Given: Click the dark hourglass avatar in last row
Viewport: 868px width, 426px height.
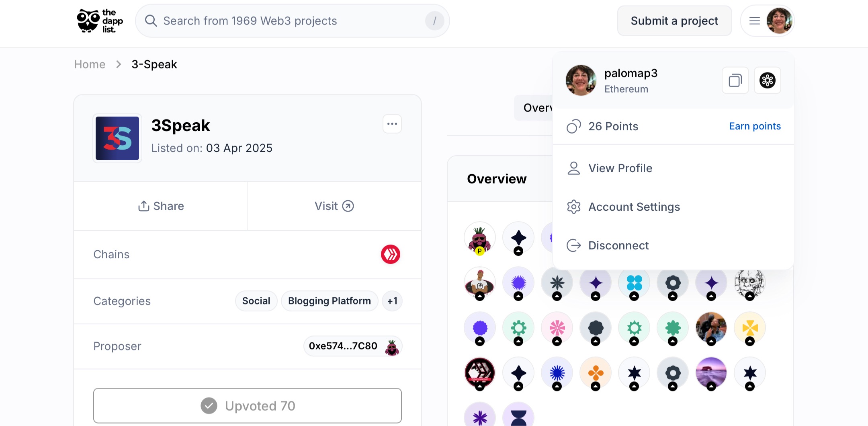Looking at the screenshot, I should click(x=518, y=415).
